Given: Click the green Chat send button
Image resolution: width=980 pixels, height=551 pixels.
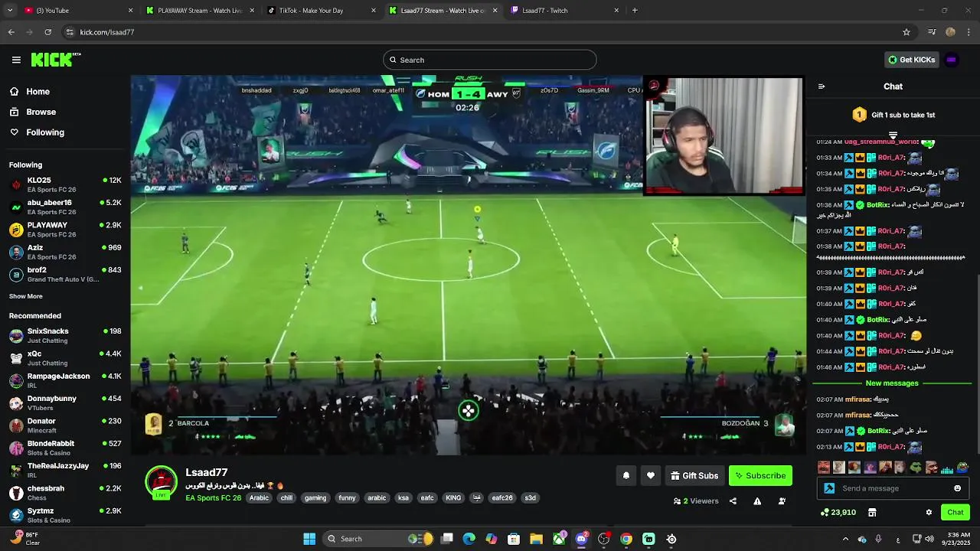Looking at the screenshot, I should (x=955, y=512).
